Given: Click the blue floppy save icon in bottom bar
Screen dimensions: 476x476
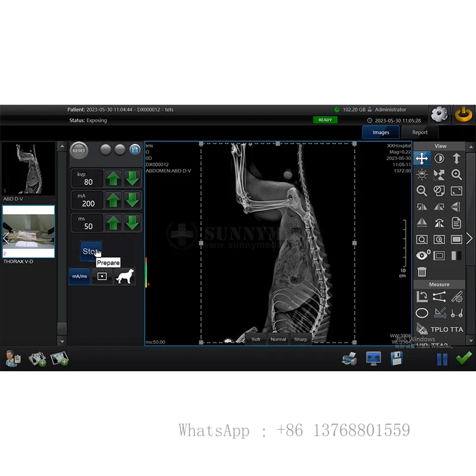Looking at the screenshot, I should (x=396, y=359).
